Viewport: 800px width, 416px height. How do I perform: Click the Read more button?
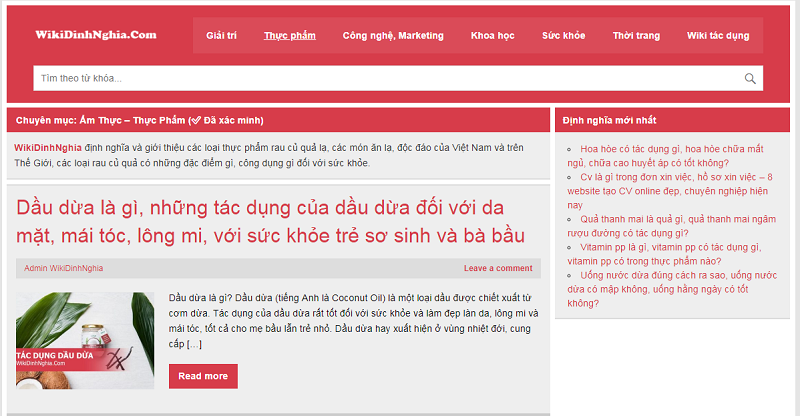click(x=203, y=376)
